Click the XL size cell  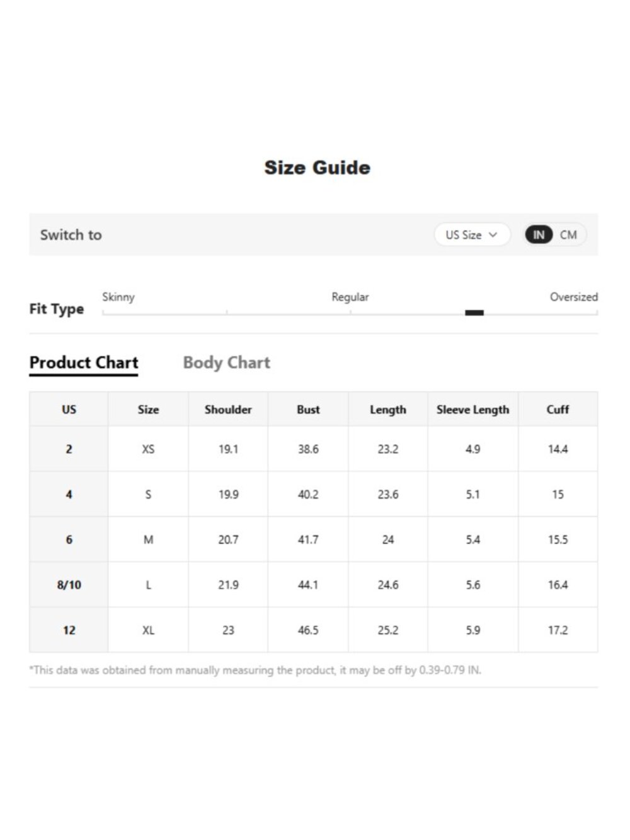tap(148, 630)
